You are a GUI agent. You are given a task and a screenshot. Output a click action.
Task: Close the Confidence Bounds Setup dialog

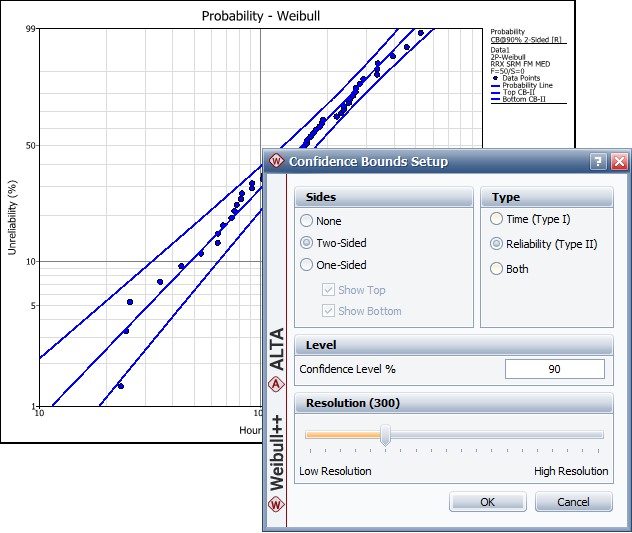(x=620, y=161)
